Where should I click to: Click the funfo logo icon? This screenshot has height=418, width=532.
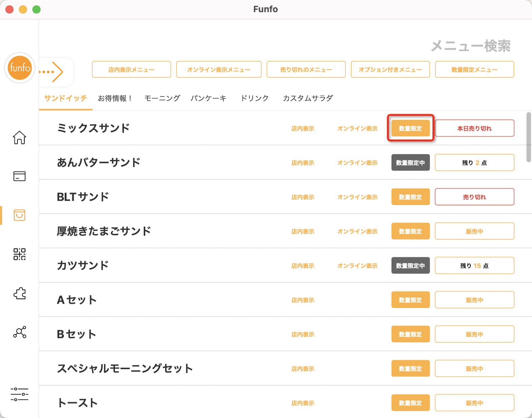[20, 68]
